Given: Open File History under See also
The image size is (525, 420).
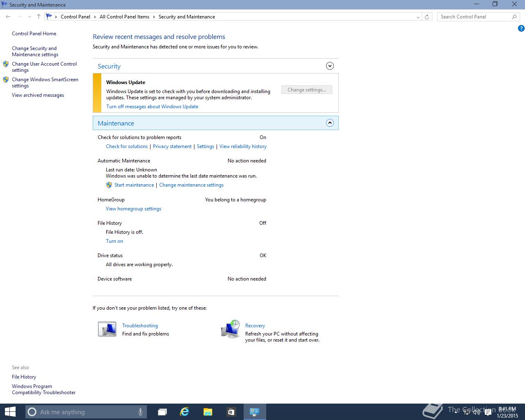Looking at the screenshot, I should click(x=24, y=377).
